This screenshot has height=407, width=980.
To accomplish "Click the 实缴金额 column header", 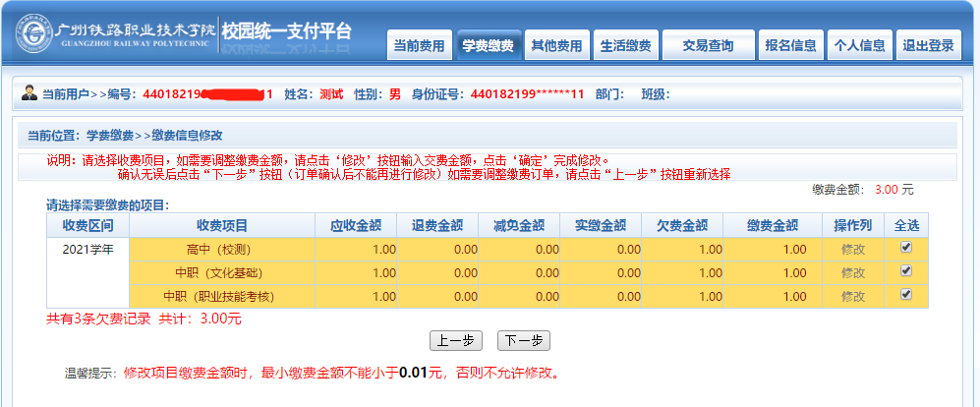I will 601,225.
